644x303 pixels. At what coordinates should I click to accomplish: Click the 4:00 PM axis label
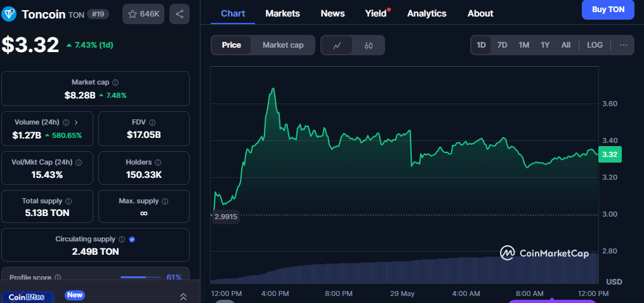pyautogui.click(x=275, y=293)
